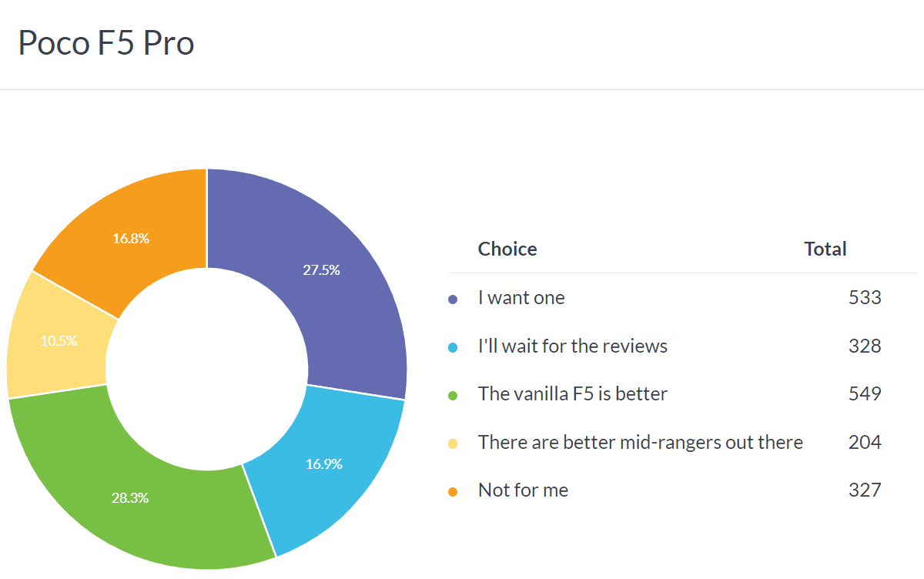Select the "I want one" legend label

pyautogui.click(x=521, y=298)
